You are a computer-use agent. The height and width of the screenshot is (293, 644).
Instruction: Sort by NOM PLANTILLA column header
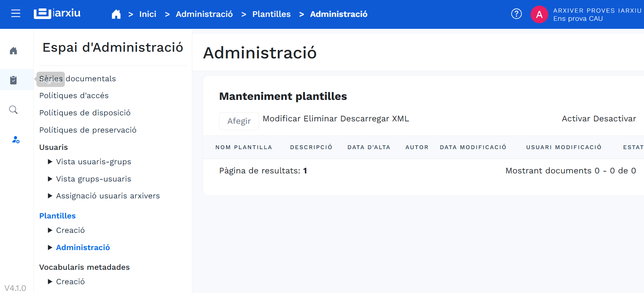(x=244, y=147)
